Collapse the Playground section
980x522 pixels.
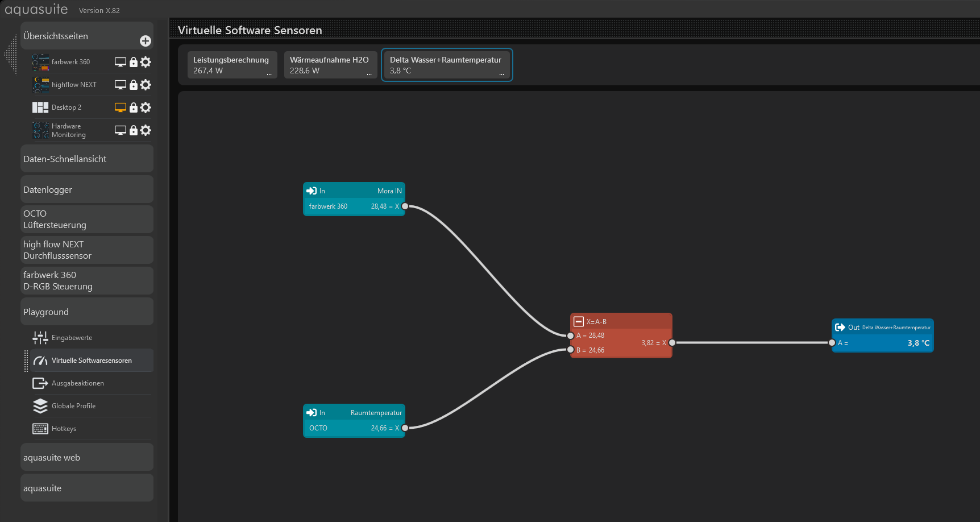87,312
